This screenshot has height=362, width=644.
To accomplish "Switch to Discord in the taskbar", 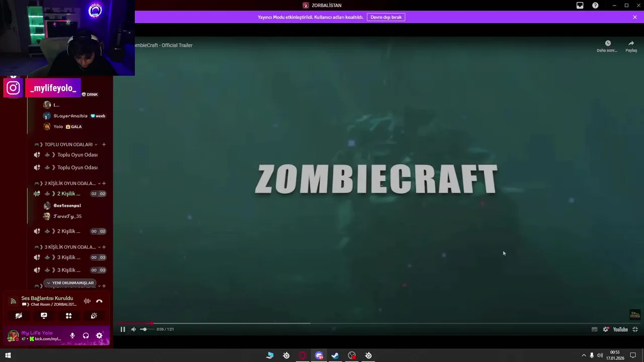I will tap(319, 355).
